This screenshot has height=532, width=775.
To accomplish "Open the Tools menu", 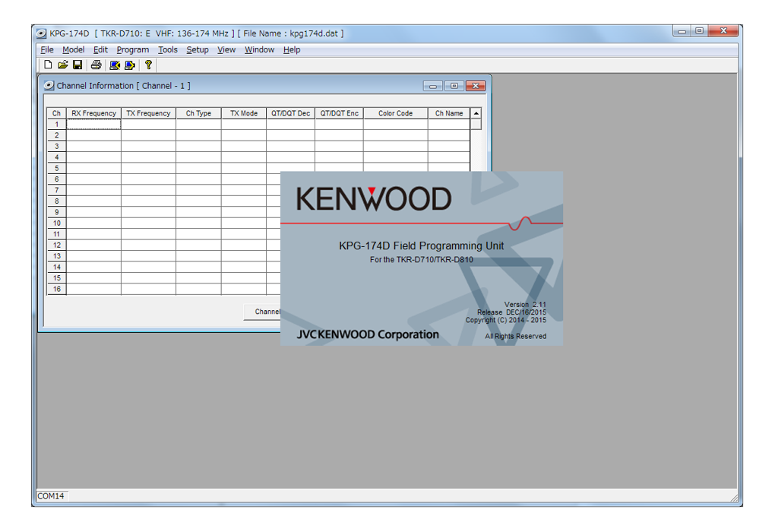I will click(x=167, y=49).
